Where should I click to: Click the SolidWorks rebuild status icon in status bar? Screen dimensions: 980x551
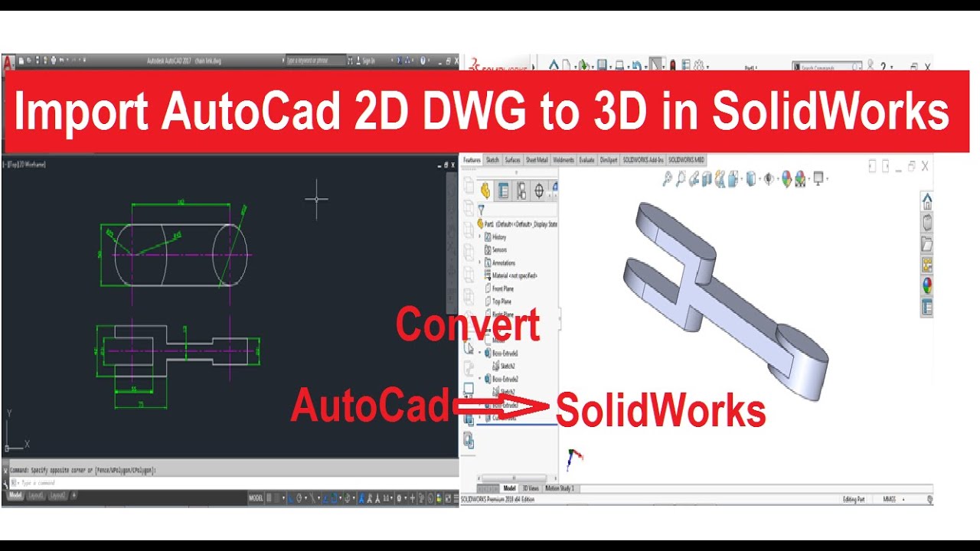[929, 500]
